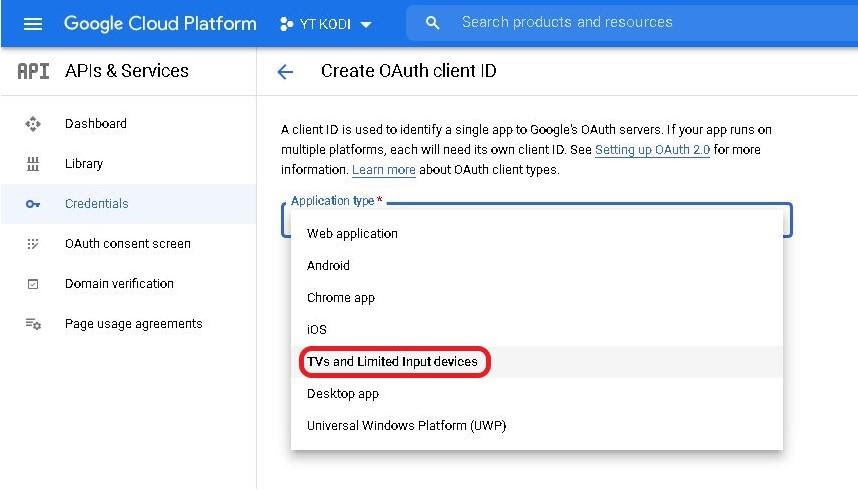
Task: Open the YT KODI project selector dropdown
Action: click(x=326, y=24)
